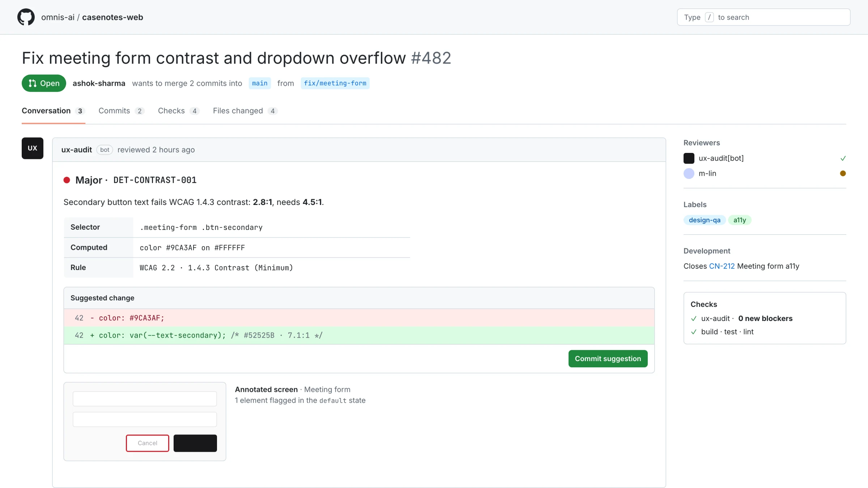Click the '0 new blockers' check status
868x488 pixels.
pyautogui.click(x=765, y=318)
